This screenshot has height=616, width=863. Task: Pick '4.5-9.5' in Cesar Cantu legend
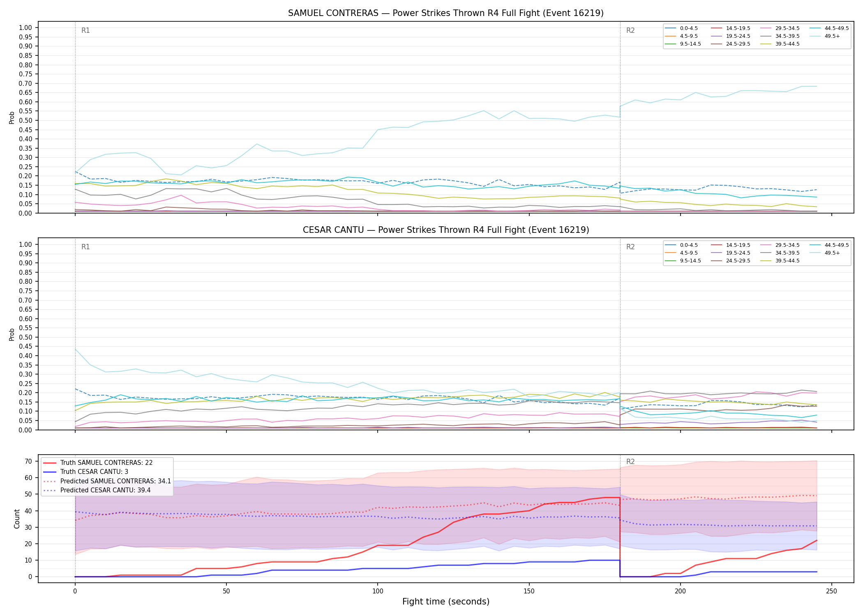(682, 253)
